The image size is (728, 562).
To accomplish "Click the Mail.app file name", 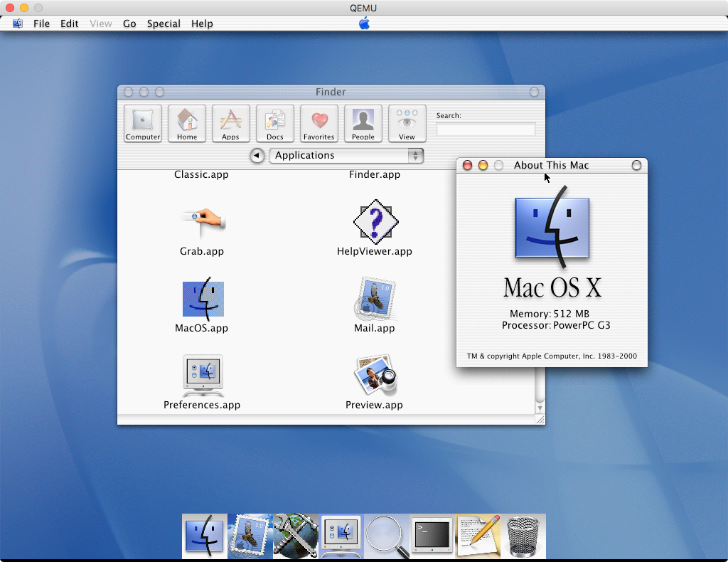I will [x=375, y=329].
